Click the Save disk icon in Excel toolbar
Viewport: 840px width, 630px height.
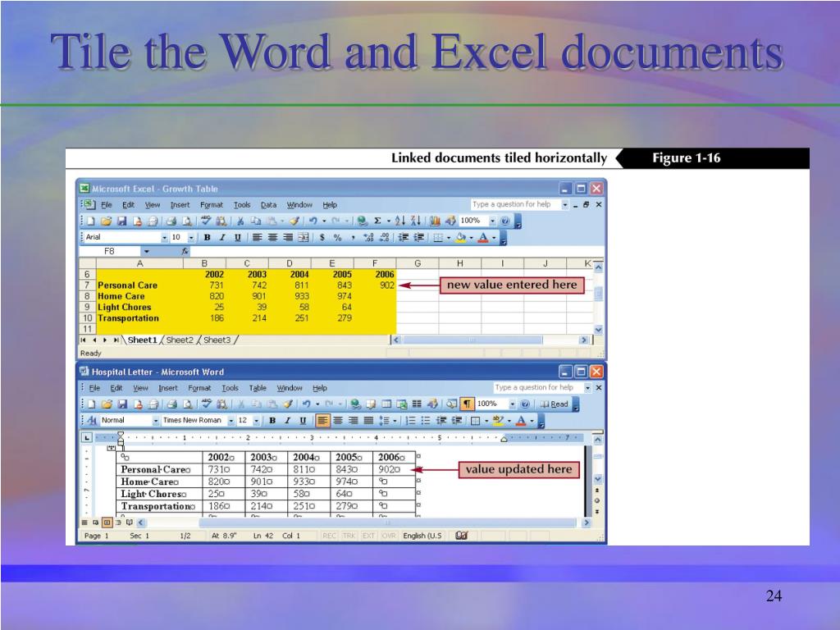(x=121, y=221)
